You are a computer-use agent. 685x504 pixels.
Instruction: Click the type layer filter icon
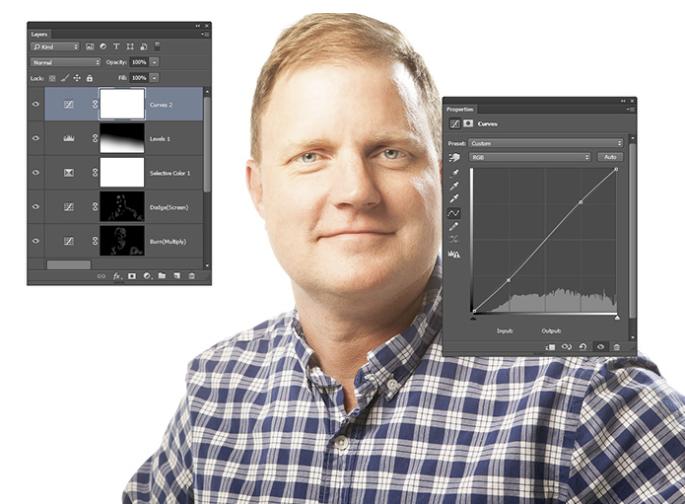click(116, 46)
